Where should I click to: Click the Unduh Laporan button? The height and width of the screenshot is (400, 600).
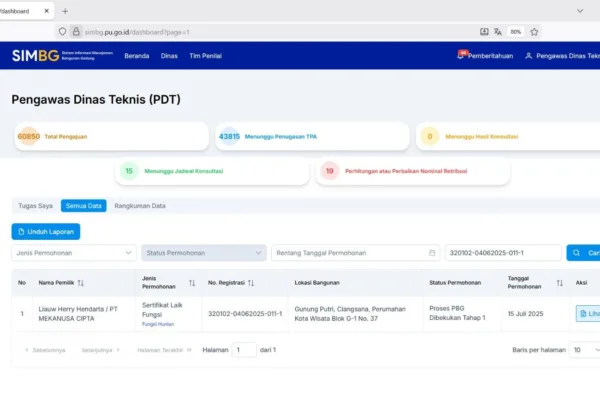[x=46, y=231]
